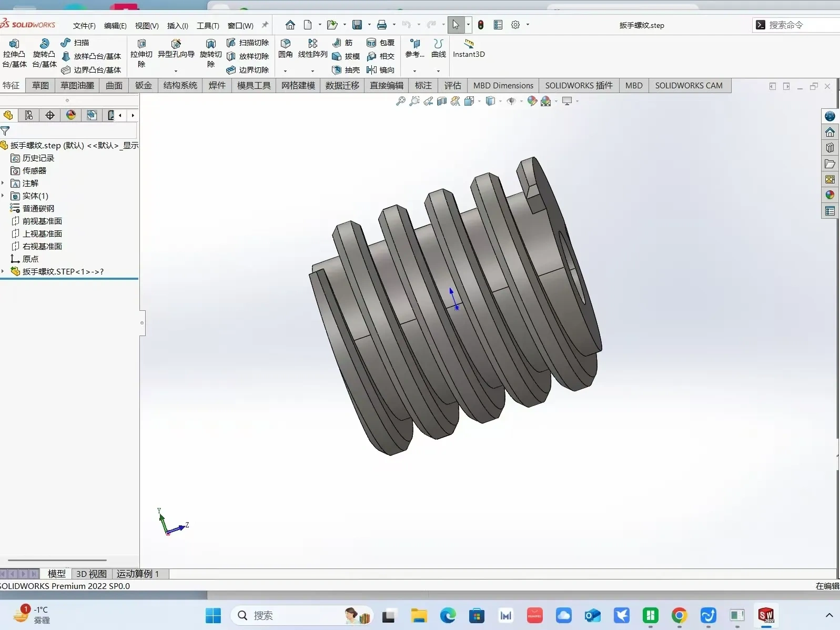Click the Fillet (圆角) tool icon

point(285,44)
